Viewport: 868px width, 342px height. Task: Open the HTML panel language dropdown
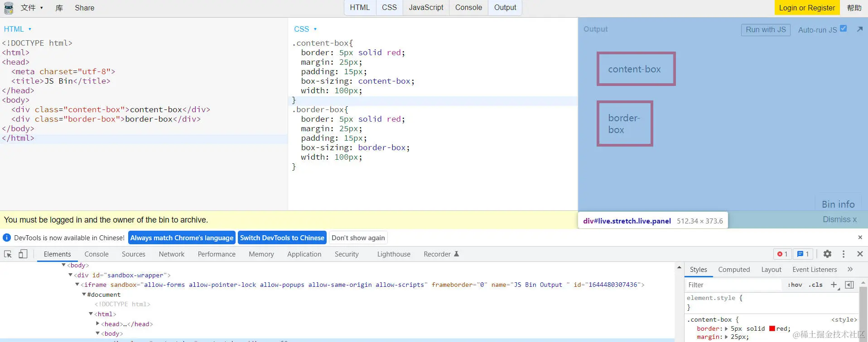pos(17,29)
